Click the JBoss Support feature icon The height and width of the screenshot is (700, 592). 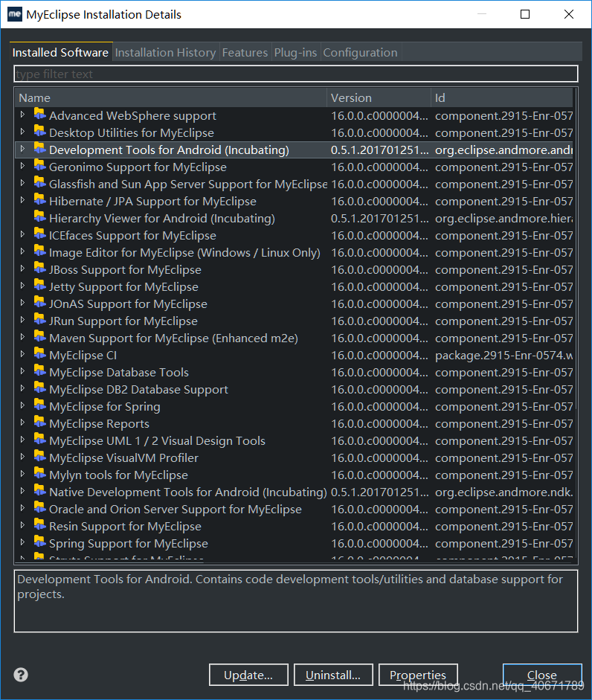click(x=39, y=269)
